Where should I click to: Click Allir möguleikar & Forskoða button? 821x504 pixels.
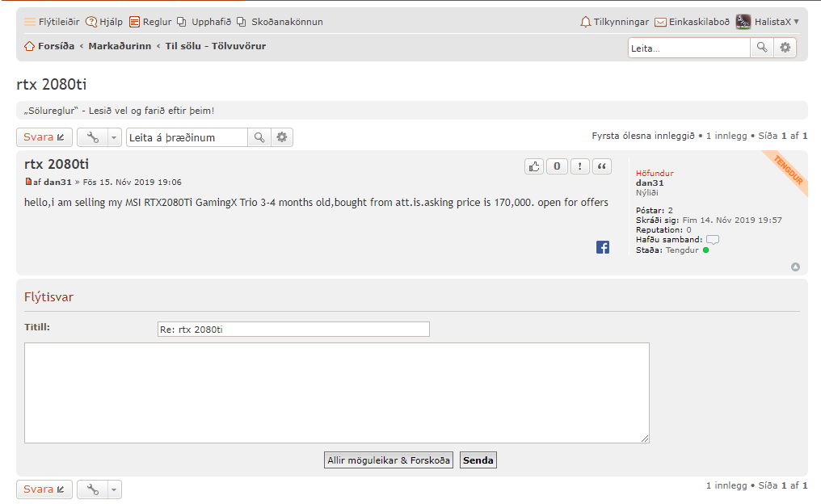[x=388, y=460]
